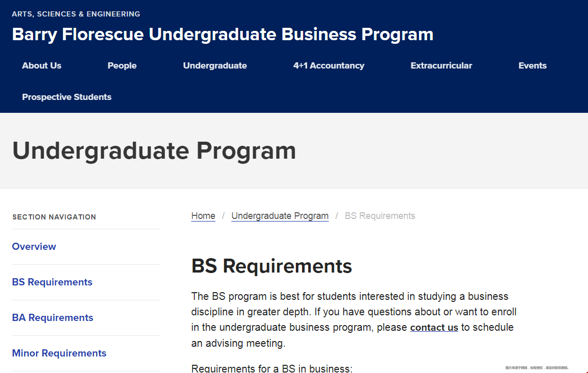Open the About Us menu item

pos(42,65)
